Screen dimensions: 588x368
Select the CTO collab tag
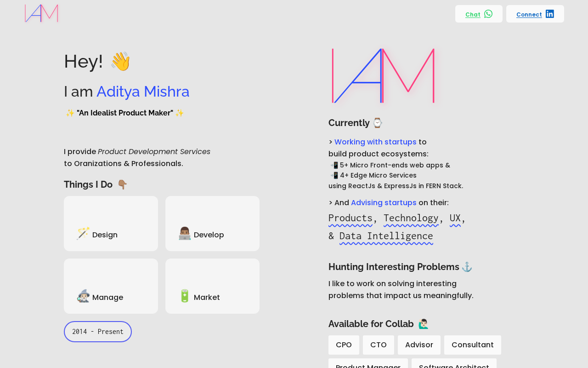(x=379, y=345)
